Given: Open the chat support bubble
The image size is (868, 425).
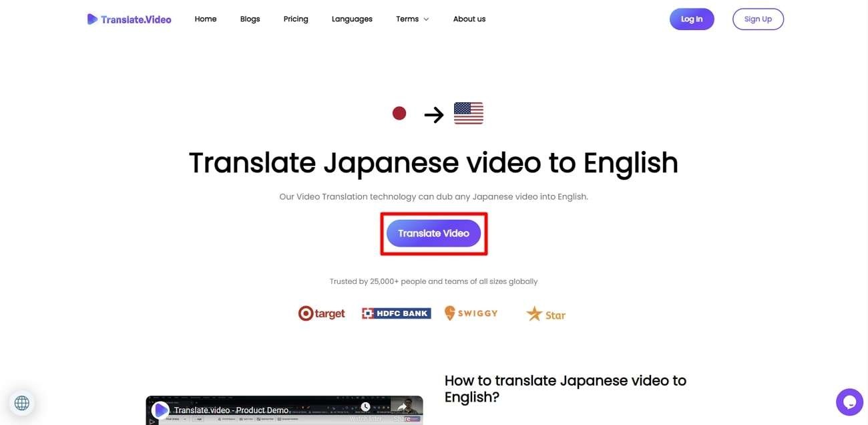Looking at the screenshot, I should click(849, 402).
